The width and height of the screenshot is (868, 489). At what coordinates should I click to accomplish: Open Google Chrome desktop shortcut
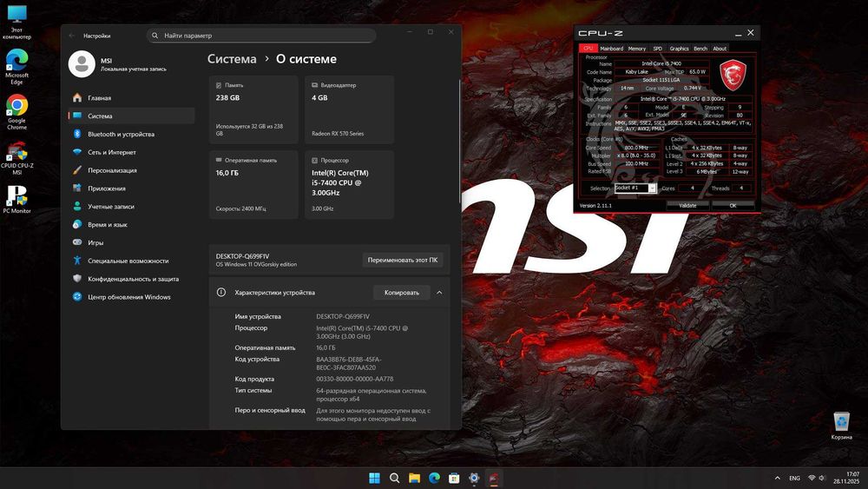pos(16,112)
